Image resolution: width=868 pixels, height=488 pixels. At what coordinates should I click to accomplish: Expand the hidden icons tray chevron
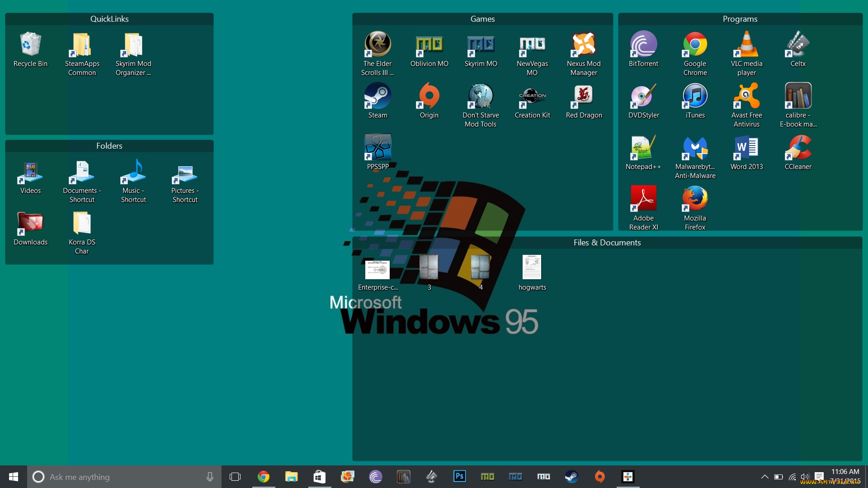765,477
